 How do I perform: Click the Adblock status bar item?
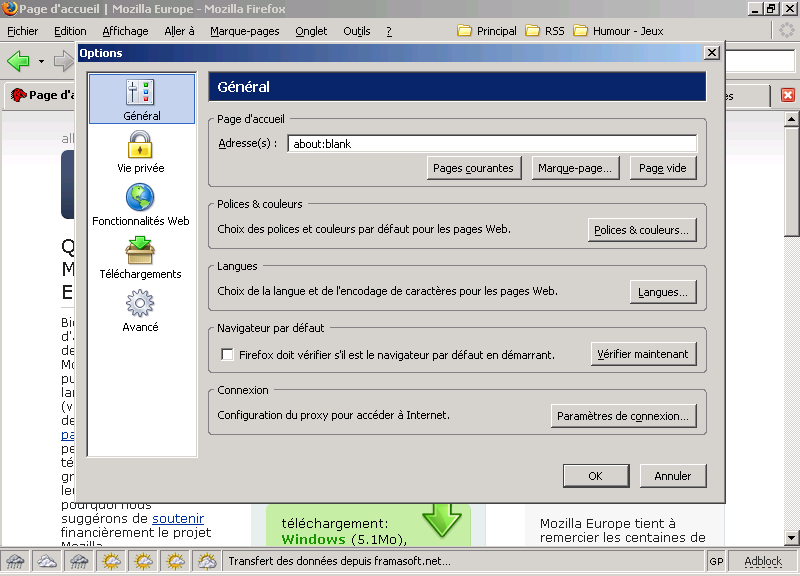(x=763, y=561)
